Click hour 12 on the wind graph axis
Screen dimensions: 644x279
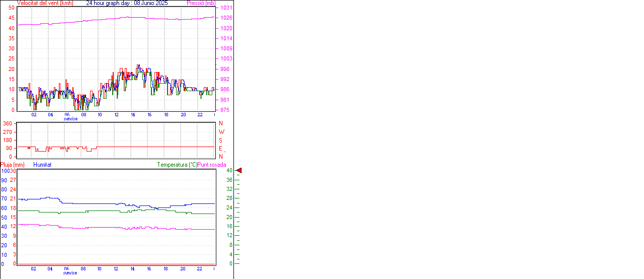117,115
